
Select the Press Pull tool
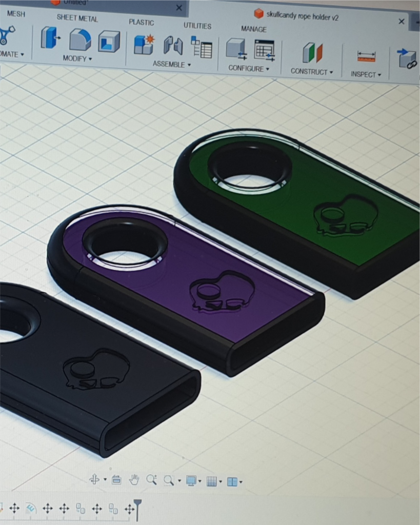point(51,38)
